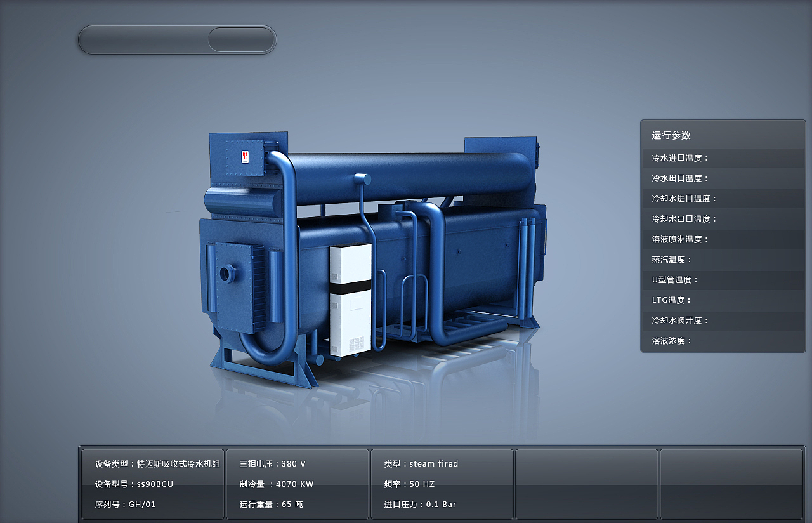Select the 冷水出口温度 parameter row

pyautogui.click(x=723, y=178)
